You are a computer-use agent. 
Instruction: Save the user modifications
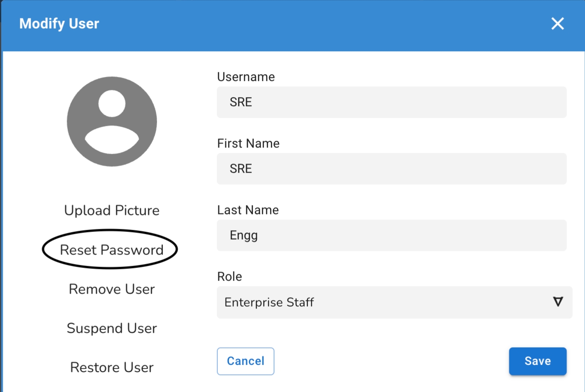coord(537,361)
